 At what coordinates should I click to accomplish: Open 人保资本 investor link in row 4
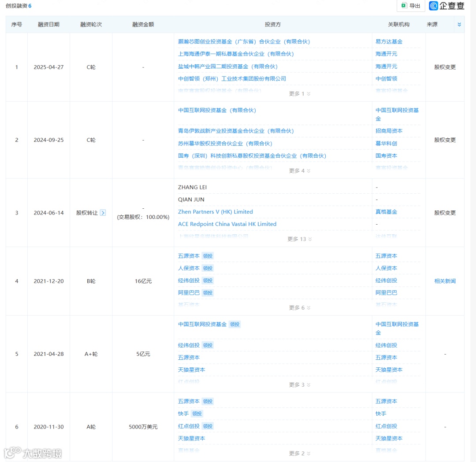189,268
